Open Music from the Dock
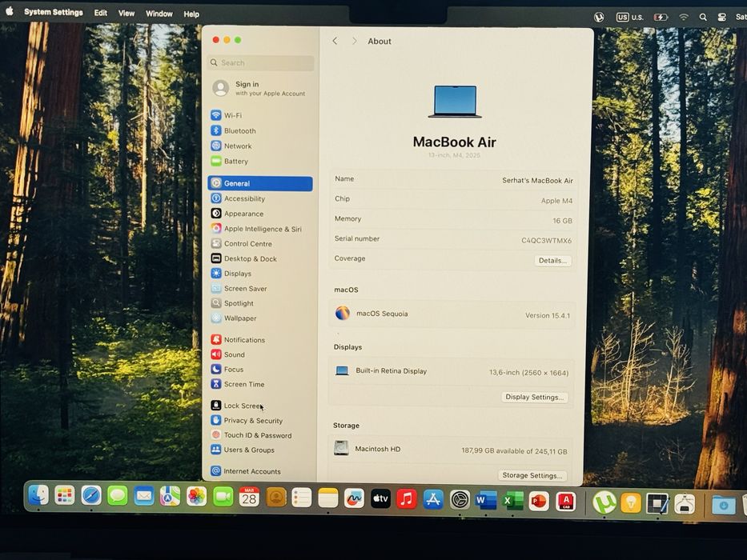The height and width of the screenshot is (560, 747). (x=407, y=499)
